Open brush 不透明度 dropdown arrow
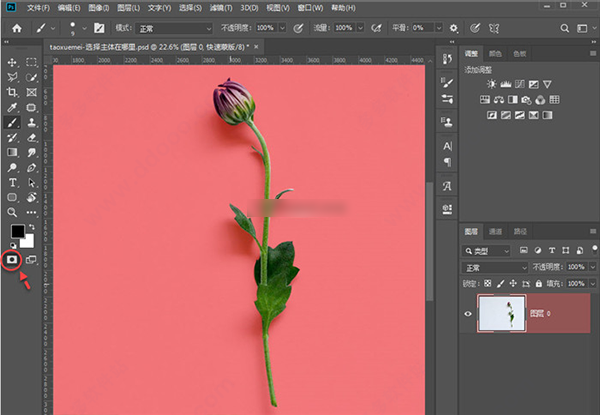 282,28
